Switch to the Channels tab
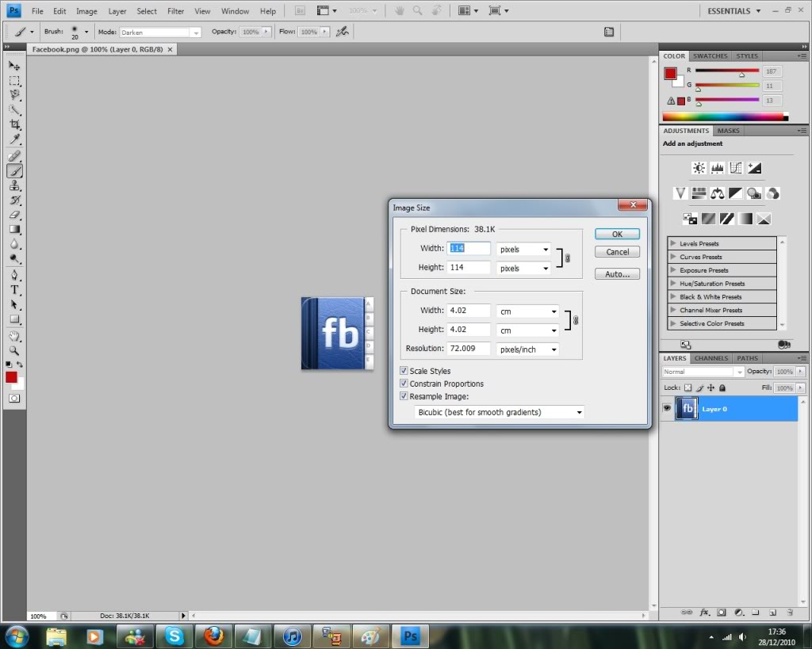The height and width of the screenshot is (649, 812). click(x=711, y=358)
